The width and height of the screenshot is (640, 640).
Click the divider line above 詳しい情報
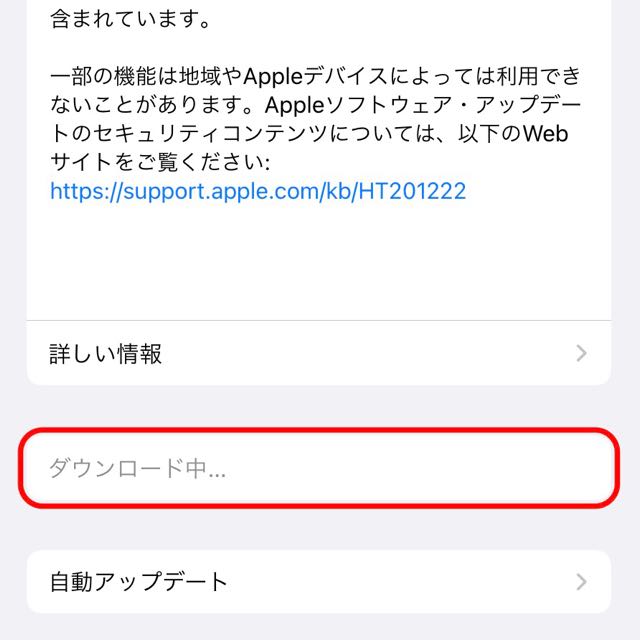click(x=319, y=320)
